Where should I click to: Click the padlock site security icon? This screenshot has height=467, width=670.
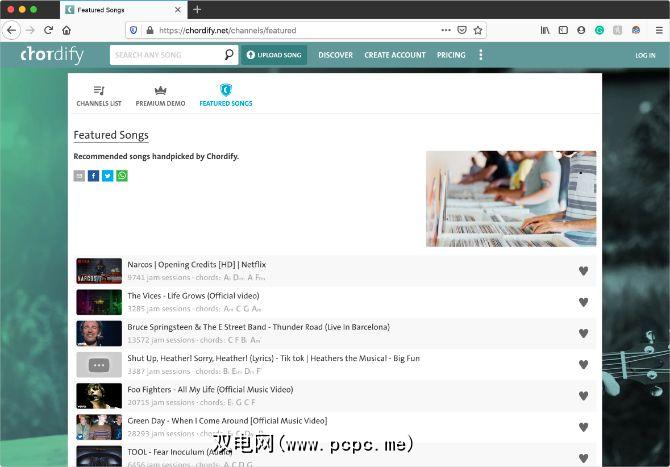(x=150, y=30)
